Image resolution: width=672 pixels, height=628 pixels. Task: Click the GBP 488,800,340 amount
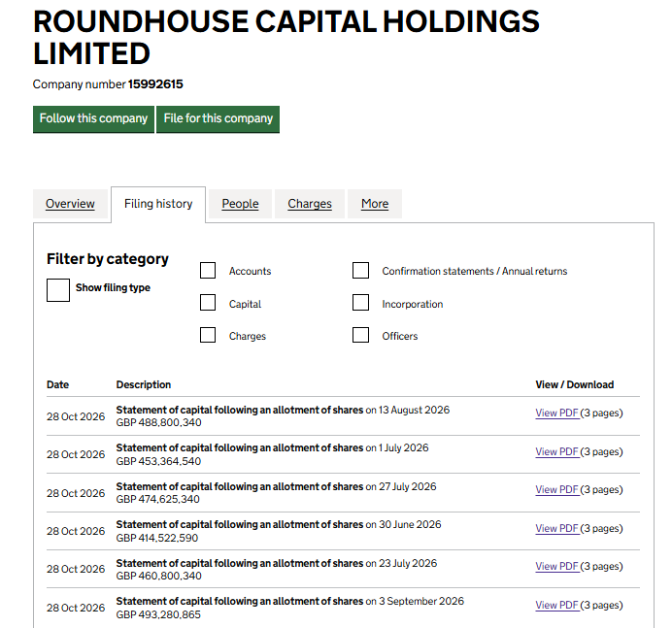point(158,423)
